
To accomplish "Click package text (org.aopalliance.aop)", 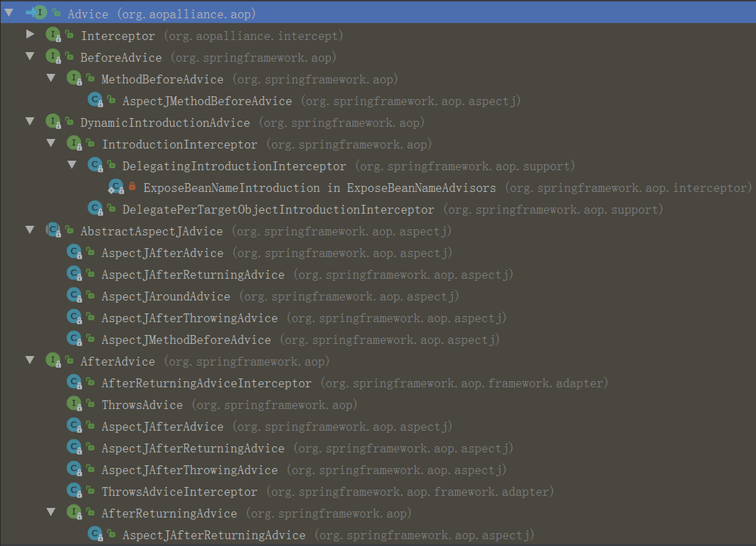I will tap(187, 14).
